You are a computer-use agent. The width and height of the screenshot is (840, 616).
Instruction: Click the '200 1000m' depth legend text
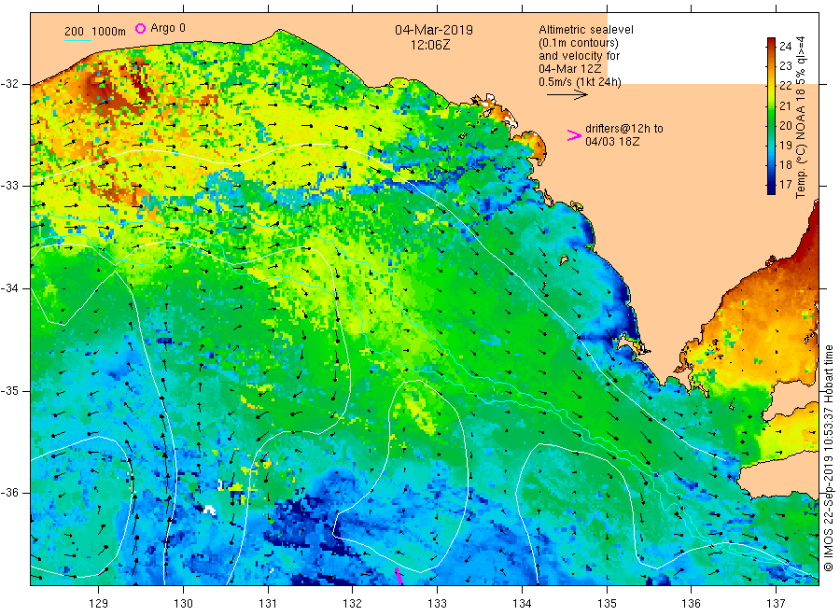(95, 32)
